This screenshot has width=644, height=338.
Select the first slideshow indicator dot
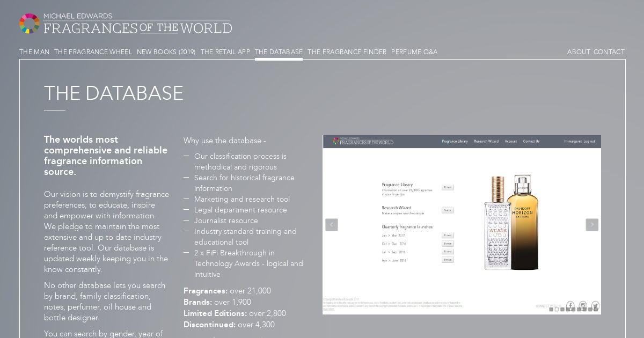(x=551, y=310)
